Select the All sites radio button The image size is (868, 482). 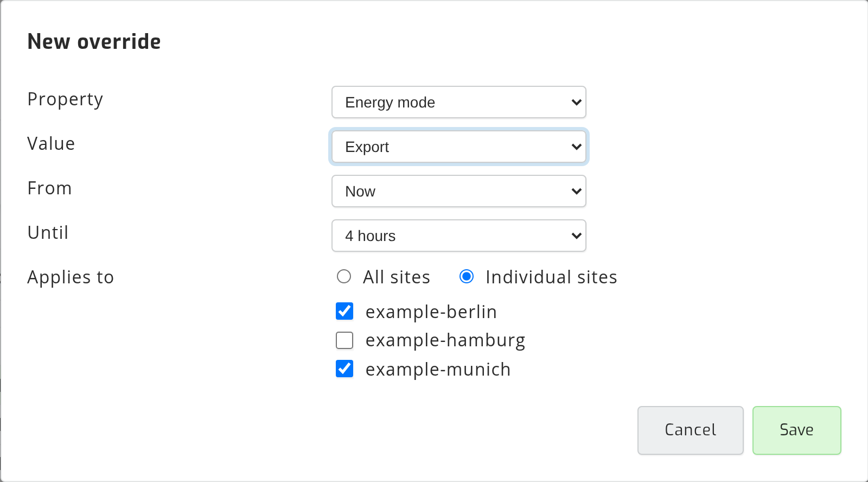(344, 277)
